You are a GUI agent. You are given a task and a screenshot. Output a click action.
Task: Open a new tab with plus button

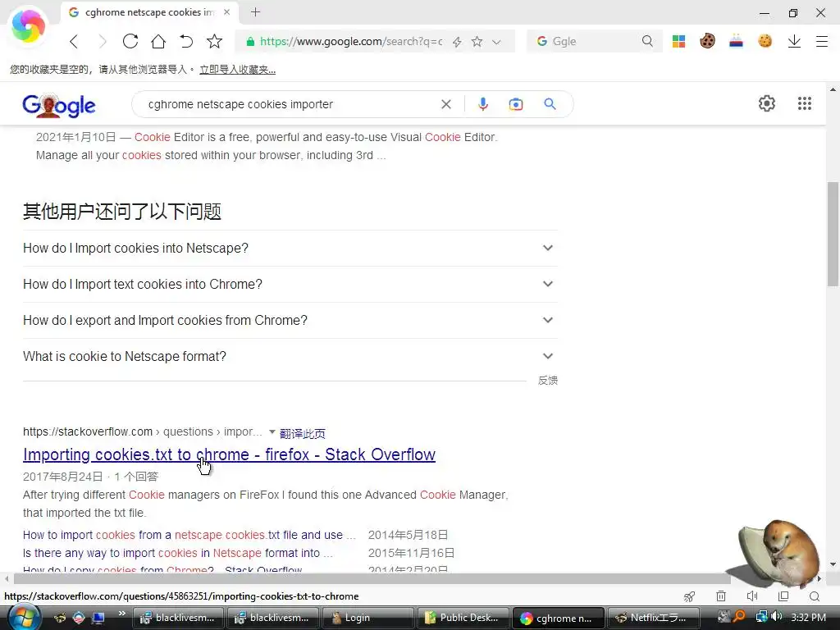pyautogui.click(x=256, y=11)
